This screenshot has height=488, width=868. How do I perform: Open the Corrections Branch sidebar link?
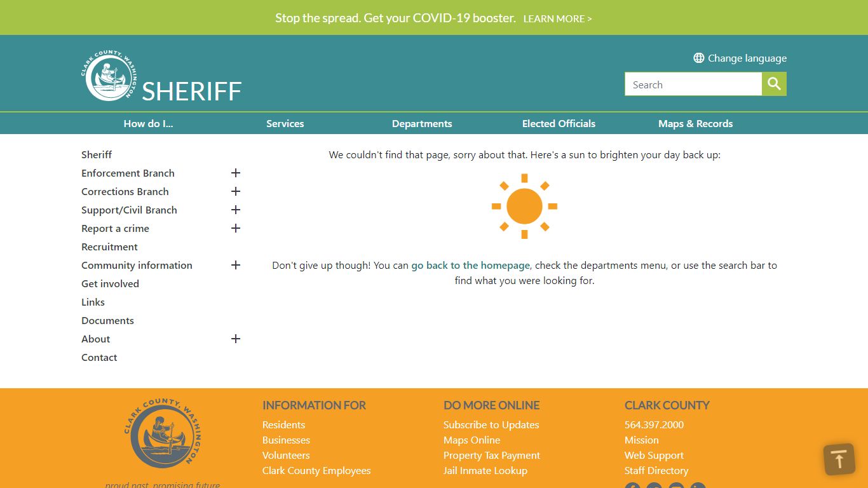pyautogui.click(x=125, y=191)
